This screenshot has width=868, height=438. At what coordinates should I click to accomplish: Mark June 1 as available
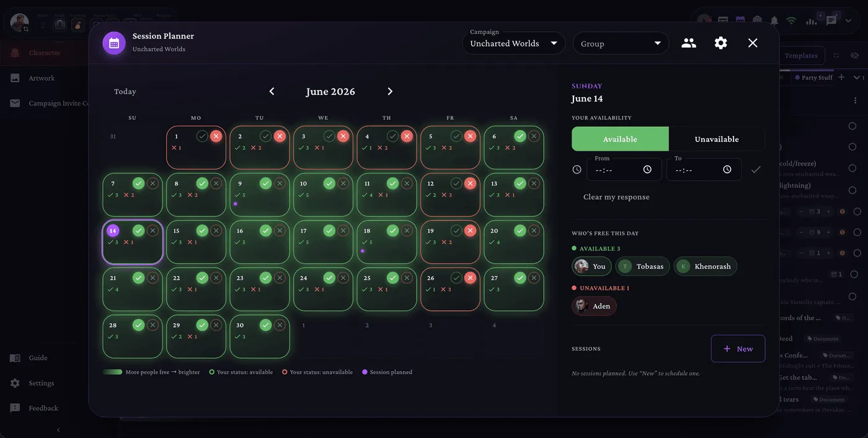point(202,136)
